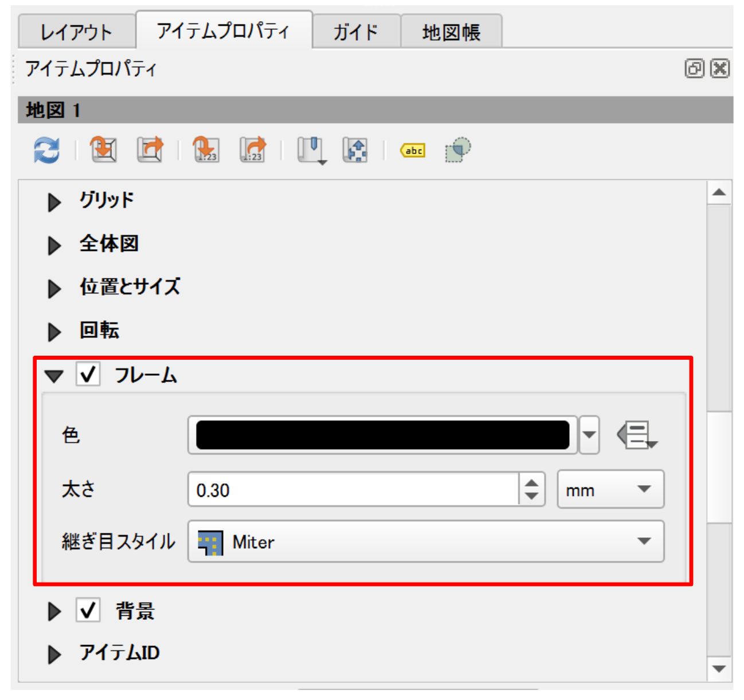View current map extent in main canvas
Viewport: 744px width, 700px height.
(x=150, y=150)
